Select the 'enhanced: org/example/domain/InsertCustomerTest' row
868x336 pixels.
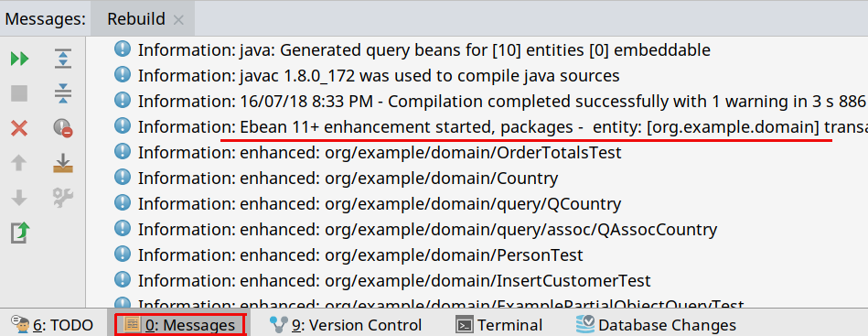coord(394,280)
